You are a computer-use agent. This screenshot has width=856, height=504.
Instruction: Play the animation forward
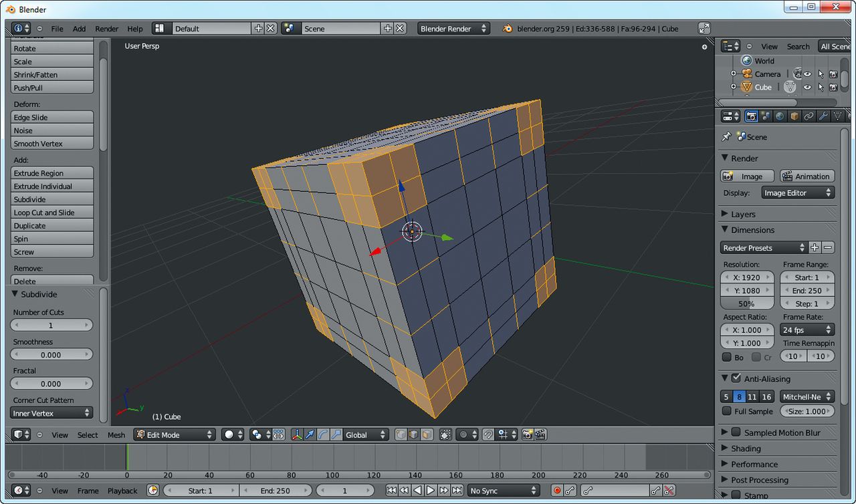pyautogui.click(x=431, y=491)
